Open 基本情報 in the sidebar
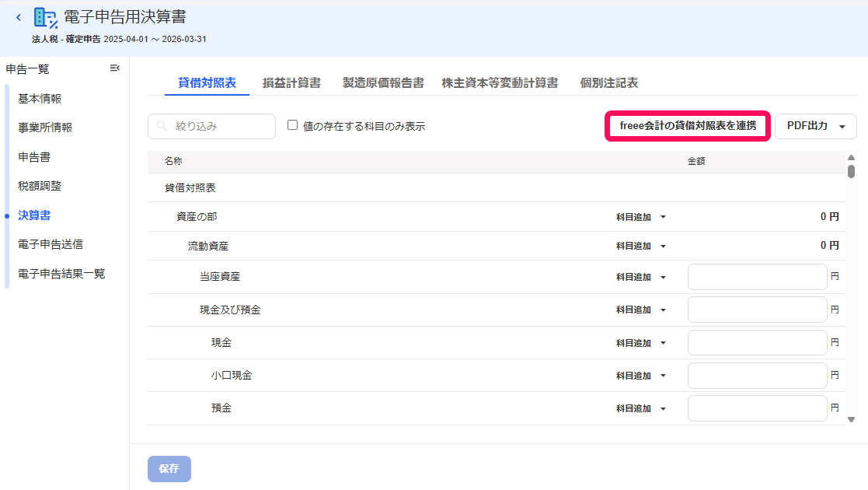Image resolution: width=868 pixels, height=490 pixels. tap(40, 99)
